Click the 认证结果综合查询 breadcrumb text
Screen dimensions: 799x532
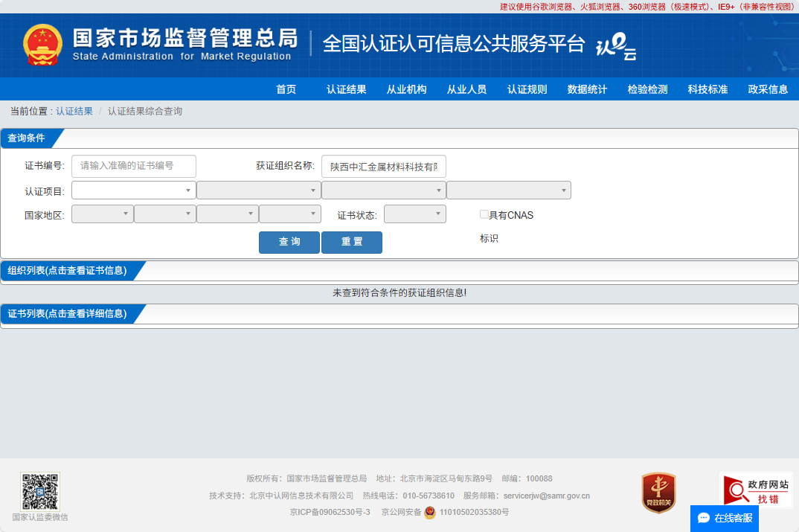tap(145, 111)
